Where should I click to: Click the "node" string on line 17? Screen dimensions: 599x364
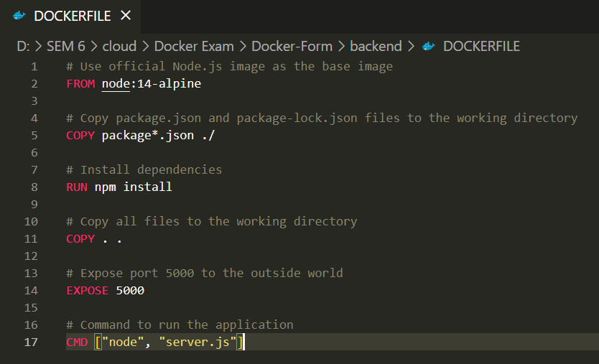point(123,342)
